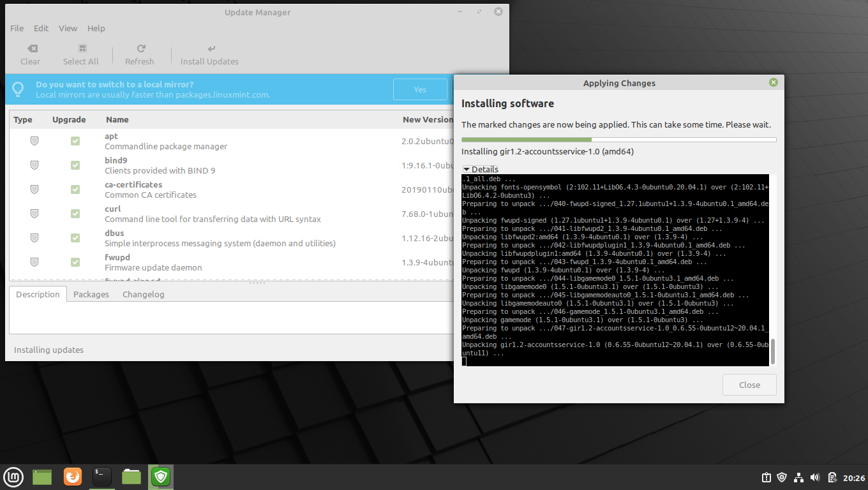Open the system reports tray icon
Image resolution: width=868 pixels, height=490 pixels.
(x=766, y=477)
